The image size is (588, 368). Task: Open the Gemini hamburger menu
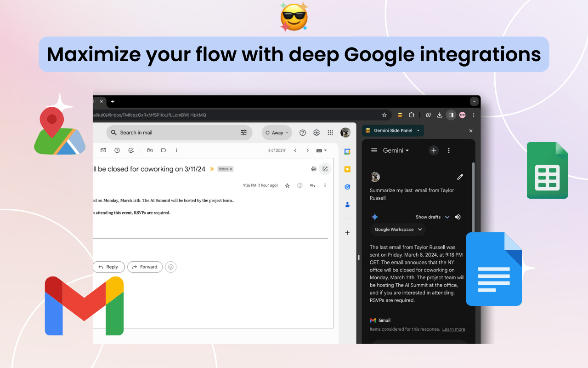(x=374, y=150)
